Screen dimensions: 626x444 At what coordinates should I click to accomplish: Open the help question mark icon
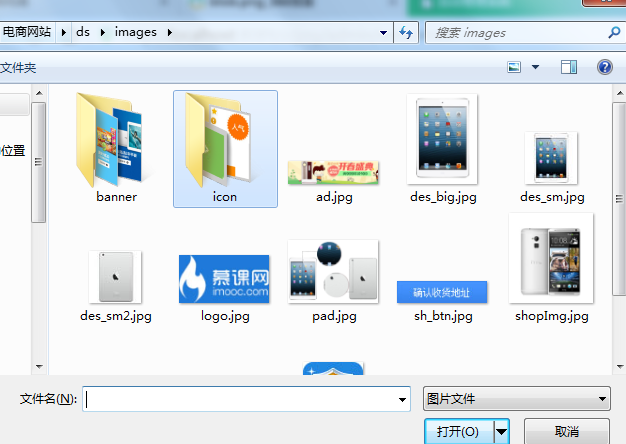[x=604, y=67]
